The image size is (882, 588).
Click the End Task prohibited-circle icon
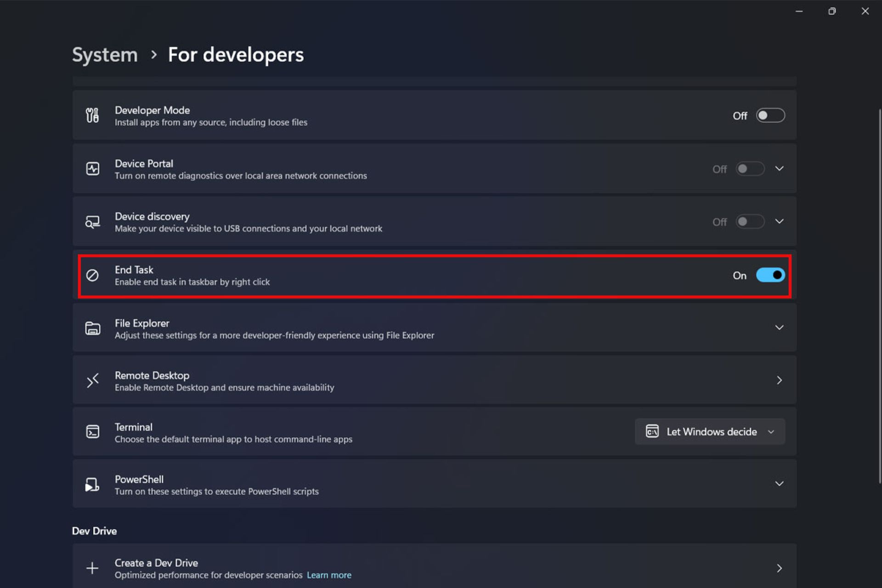click(92, 275)
